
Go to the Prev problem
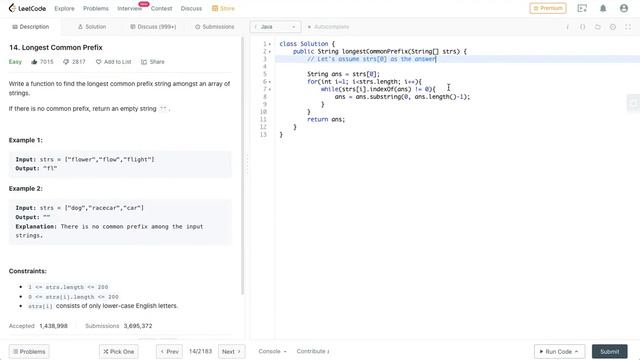point(169,351)
